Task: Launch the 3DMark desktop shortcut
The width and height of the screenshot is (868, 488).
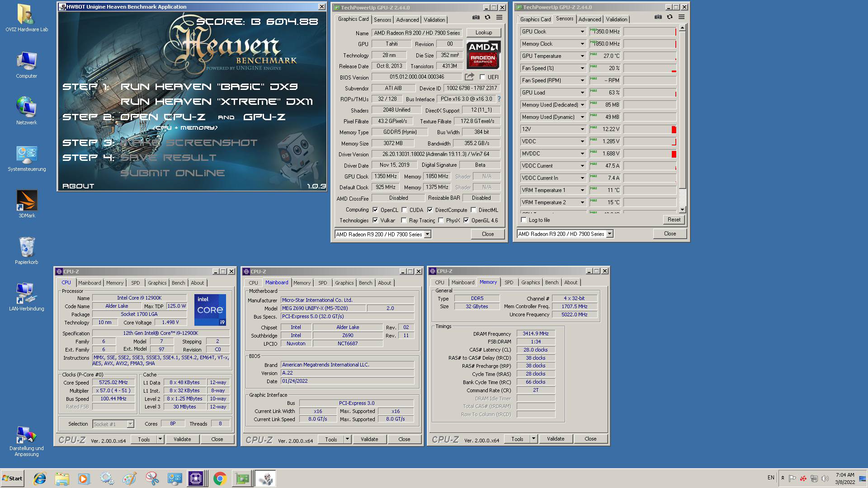Action: pyautogui.click(x=27, y=204)
